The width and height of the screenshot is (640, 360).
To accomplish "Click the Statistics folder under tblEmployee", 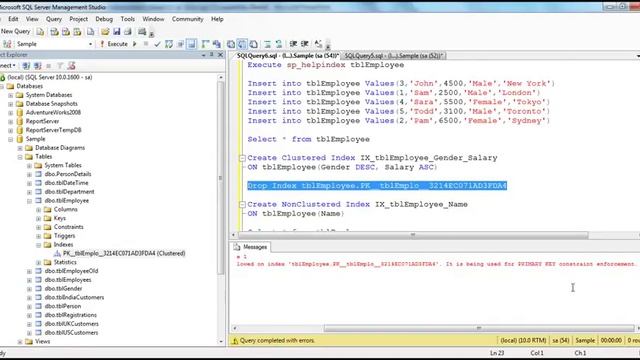I will (x=64, y=262).
